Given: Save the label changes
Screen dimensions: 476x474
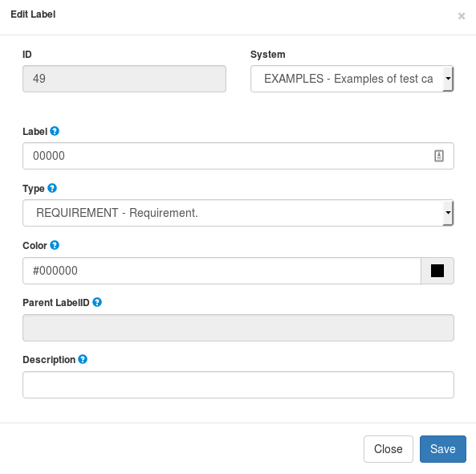Looking at the screenshot, I should pyautogui.click(x=443, y=449).
